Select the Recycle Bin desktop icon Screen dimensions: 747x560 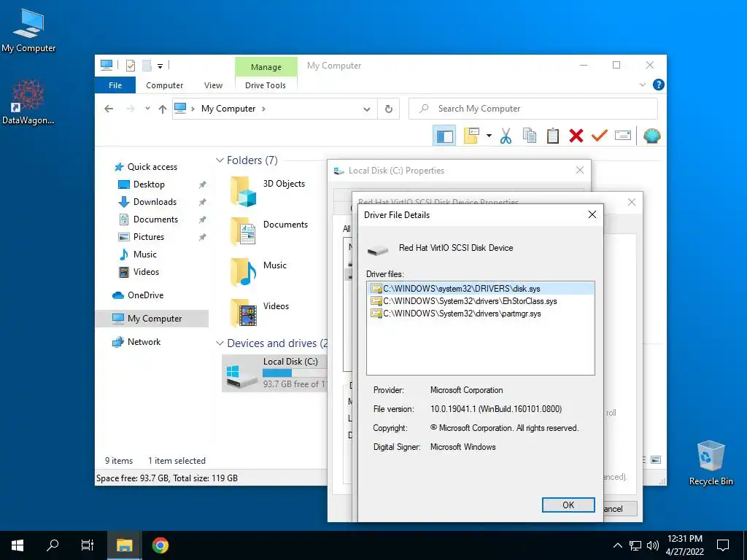[x=711, y=463]
